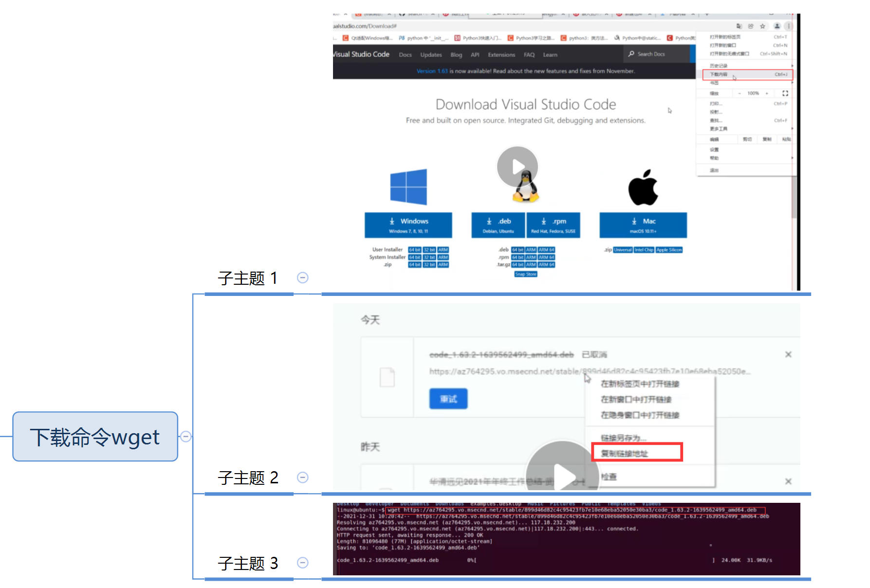
Task: Click the Visual Studio Code site logo text
Action: [361, 54]
